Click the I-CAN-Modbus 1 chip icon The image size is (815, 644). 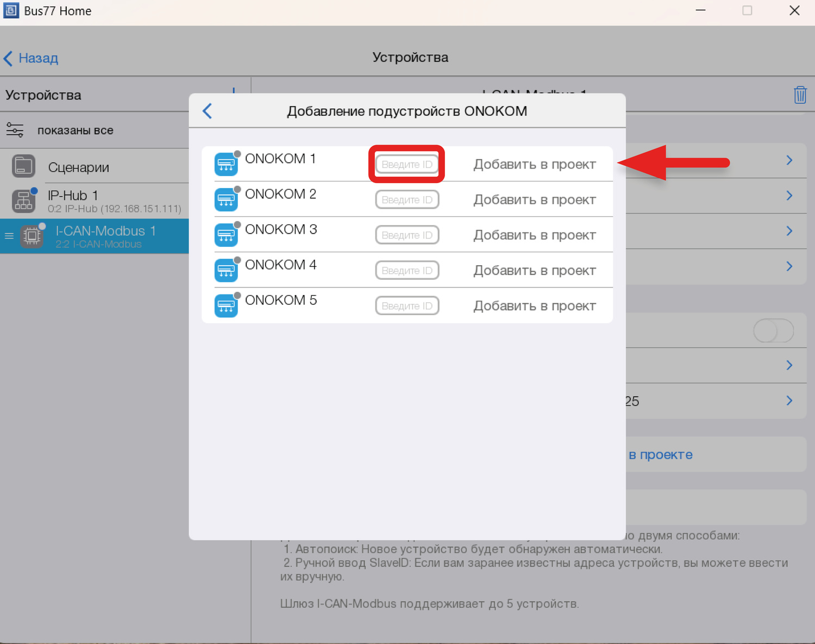click(32, 236)
